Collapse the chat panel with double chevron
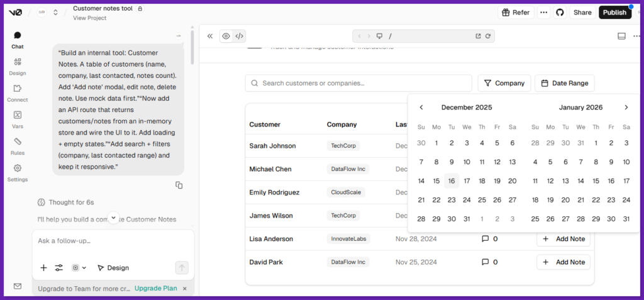This screenshot has width=644, height=300. pos(210,36)
